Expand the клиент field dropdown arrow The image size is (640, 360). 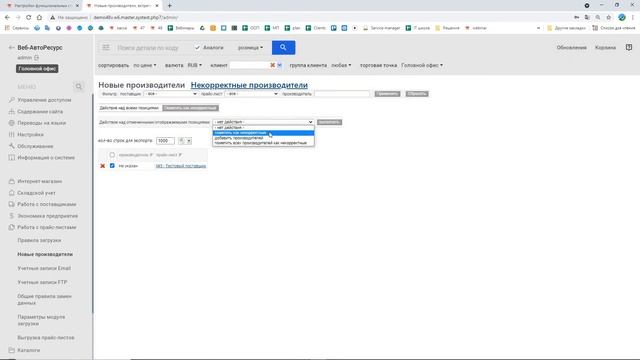pos(280,65)
